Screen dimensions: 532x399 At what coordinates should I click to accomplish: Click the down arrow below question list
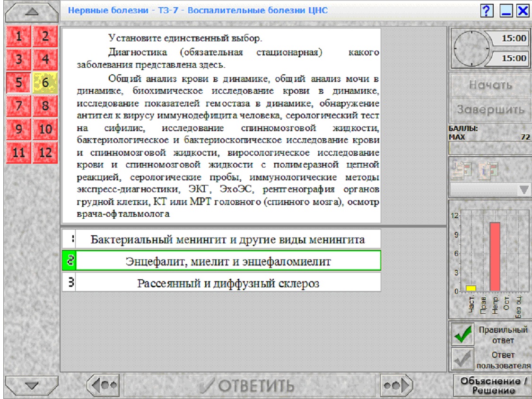click(32, 386)
